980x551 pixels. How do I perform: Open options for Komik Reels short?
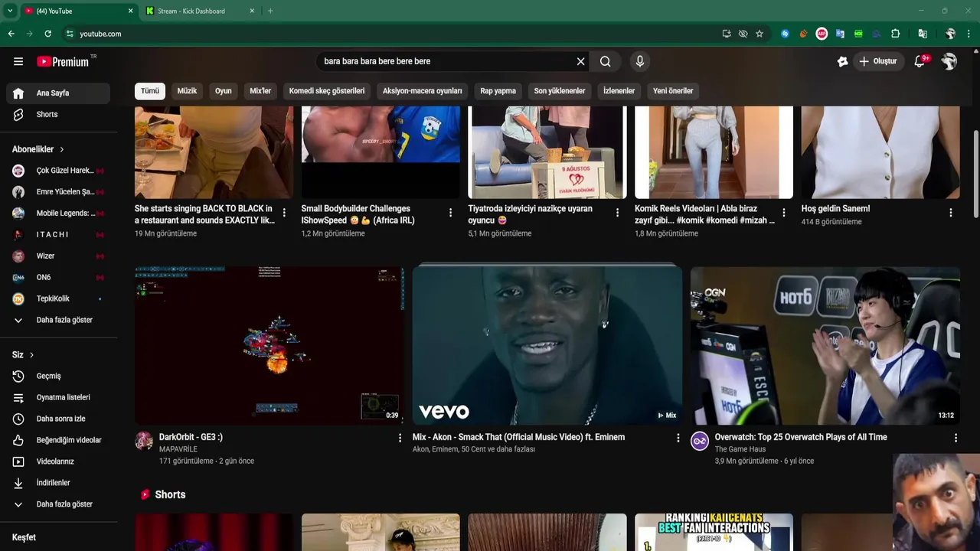click(x=783, y=213)
